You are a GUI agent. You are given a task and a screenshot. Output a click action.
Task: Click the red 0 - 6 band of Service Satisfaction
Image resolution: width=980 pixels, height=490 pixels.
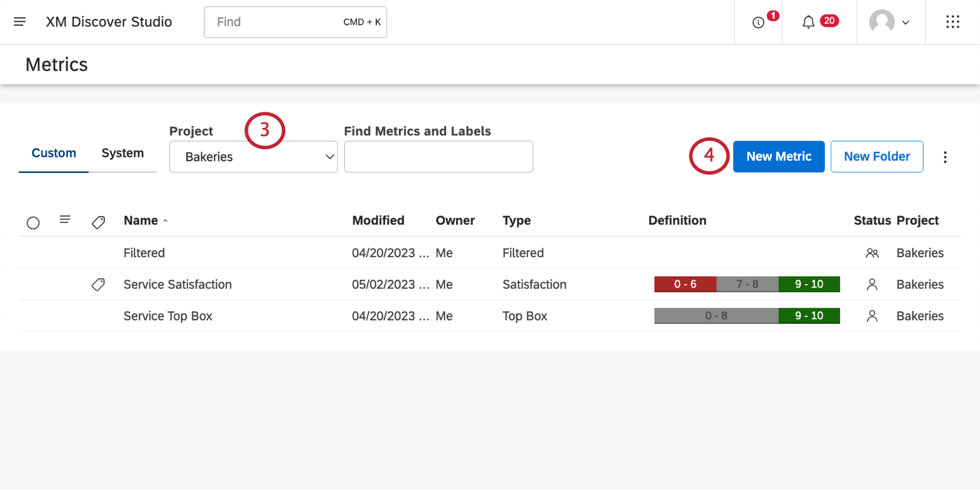pyautogui.click(x=685, y=284)
